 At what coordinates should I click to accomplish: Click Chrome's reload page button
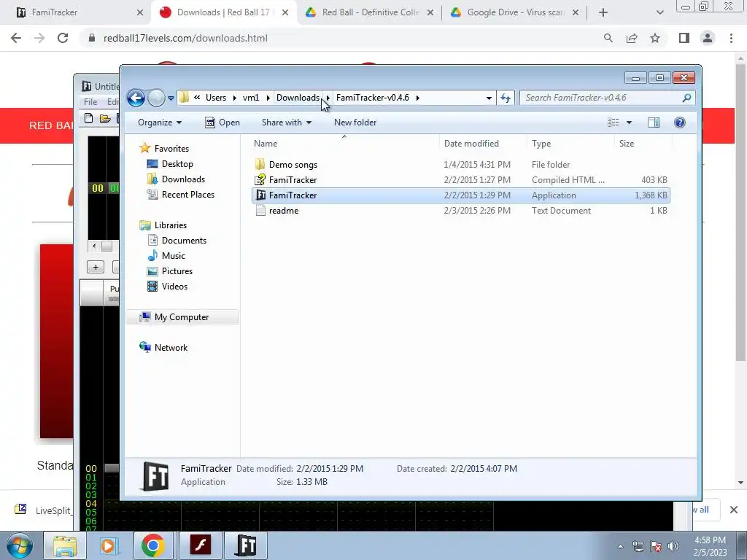[x=63, y=38]
